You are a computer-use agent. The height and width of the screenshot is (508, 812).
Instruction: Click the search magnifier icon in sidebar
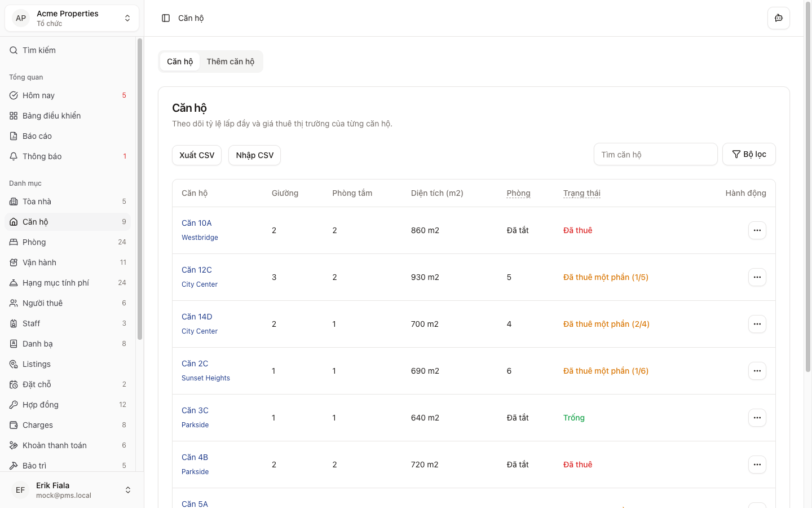pyautogui.click(x=14, y=50)
